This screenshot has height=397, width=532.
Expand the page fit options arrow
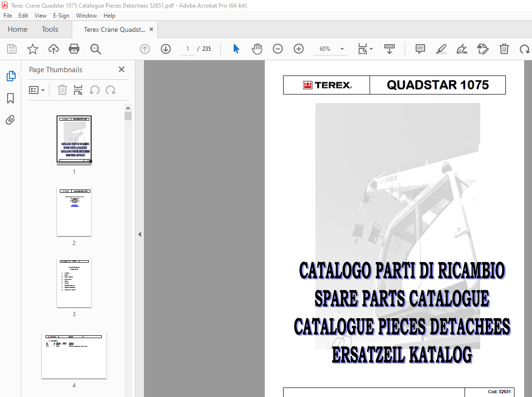click(371, 49)
